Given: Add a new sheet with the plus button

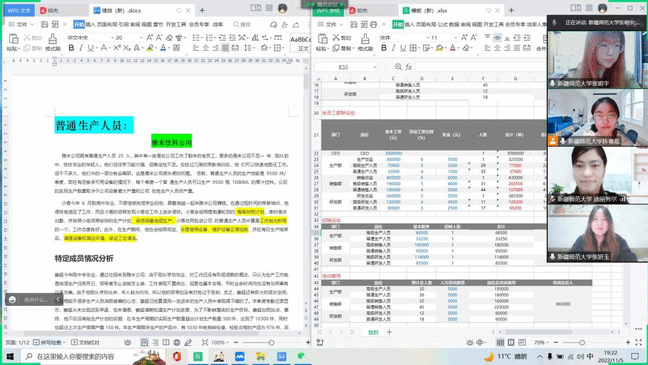Looking at the screenshot, I should click(389, 332).
